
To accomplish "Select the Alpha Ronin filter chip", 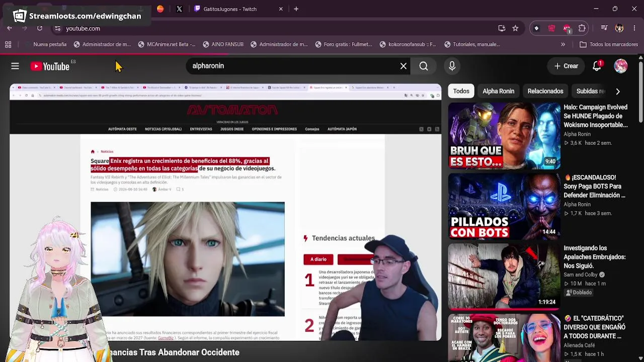I will (499, 92).
